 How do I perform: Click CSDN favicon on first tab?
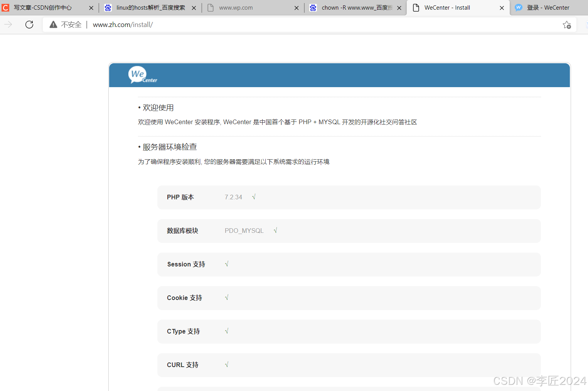5,8
